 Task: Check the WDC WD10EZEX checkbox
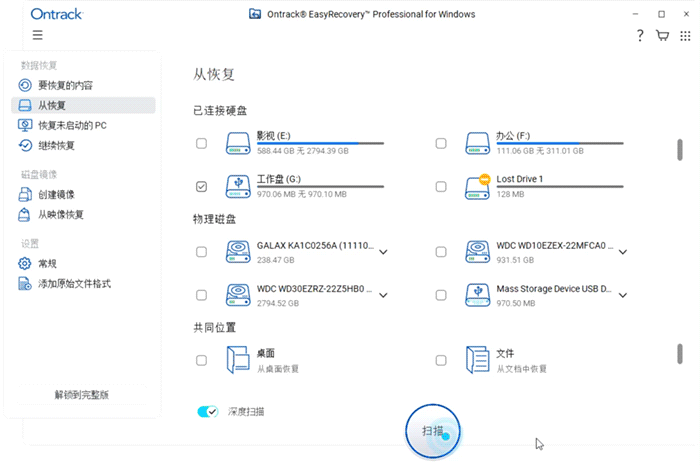441,252
